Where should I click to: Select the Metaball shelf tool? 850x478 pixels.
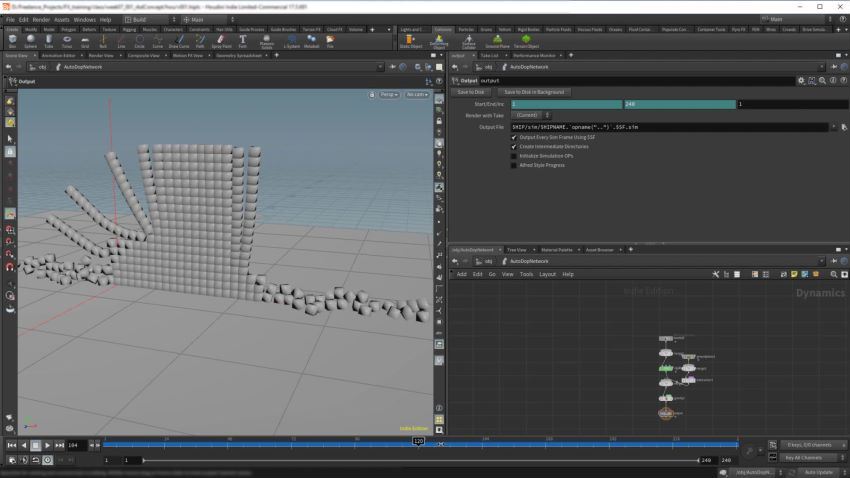pyautogui.click(x=311, y=41)
